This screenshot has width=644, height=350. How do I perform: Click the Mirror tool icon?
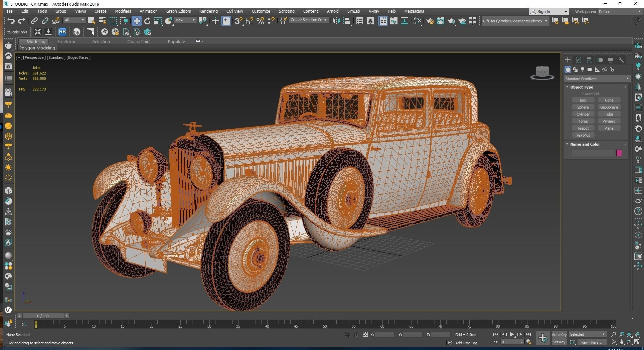click(336, 21)
